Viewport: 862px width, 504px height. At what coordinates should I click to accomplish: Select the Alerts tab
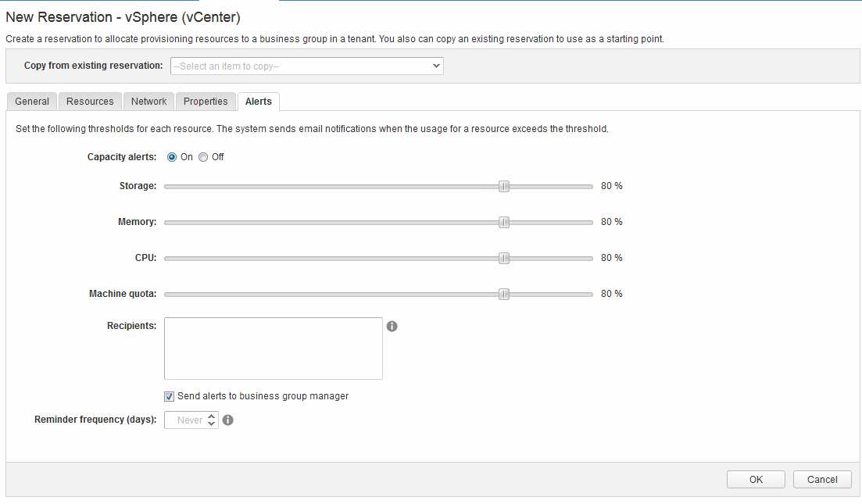point(259,102)
